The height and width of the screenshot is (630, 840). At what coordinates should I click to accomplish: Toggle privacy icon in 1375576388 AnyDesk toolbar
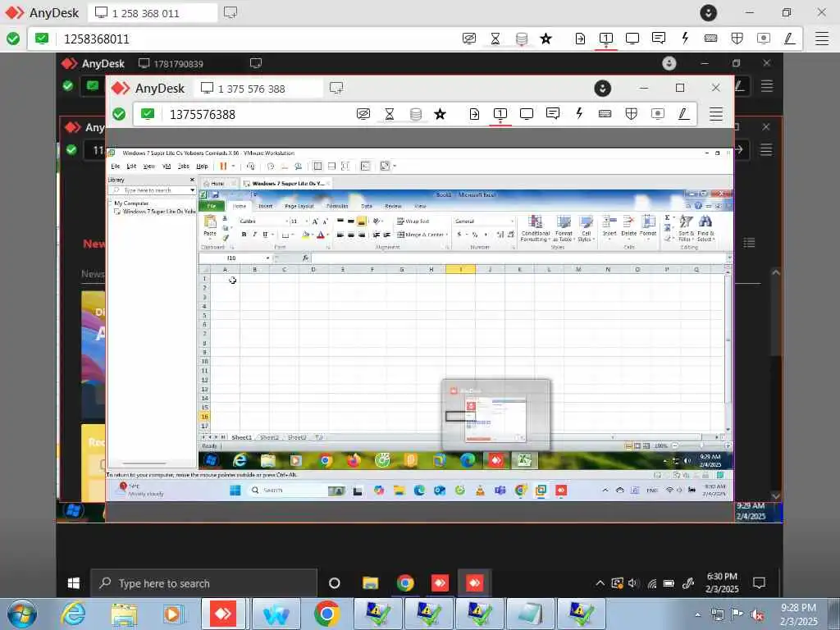click(x=363, y=113)
